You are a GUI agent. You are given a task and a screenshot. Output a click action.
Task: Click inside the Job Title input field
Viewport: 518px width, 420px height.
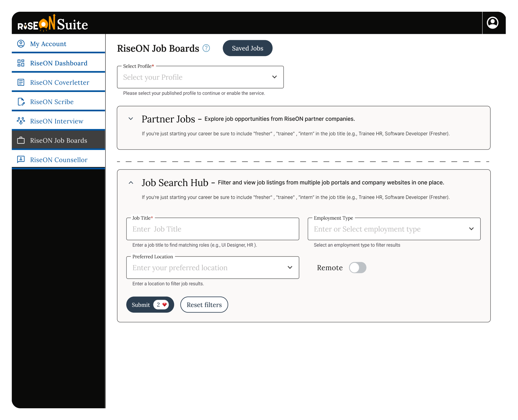pos(213,229)
